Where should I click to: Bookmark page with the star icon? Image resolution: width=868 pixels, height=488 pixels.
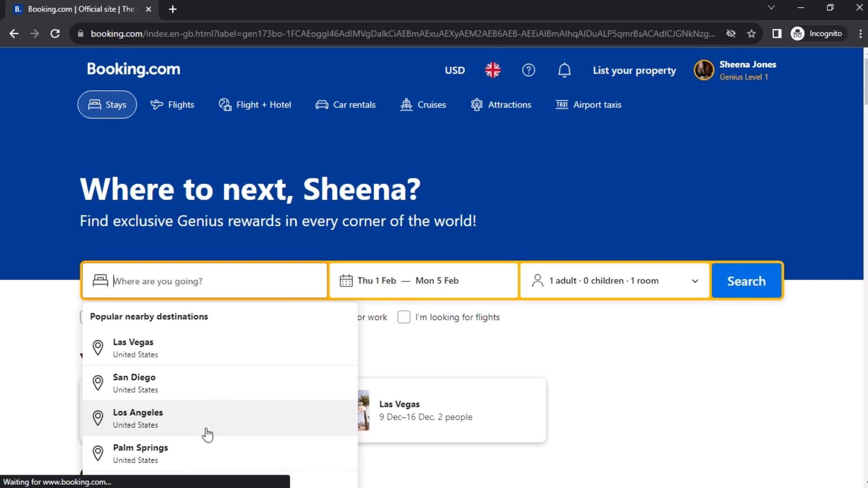coord(751,34)
